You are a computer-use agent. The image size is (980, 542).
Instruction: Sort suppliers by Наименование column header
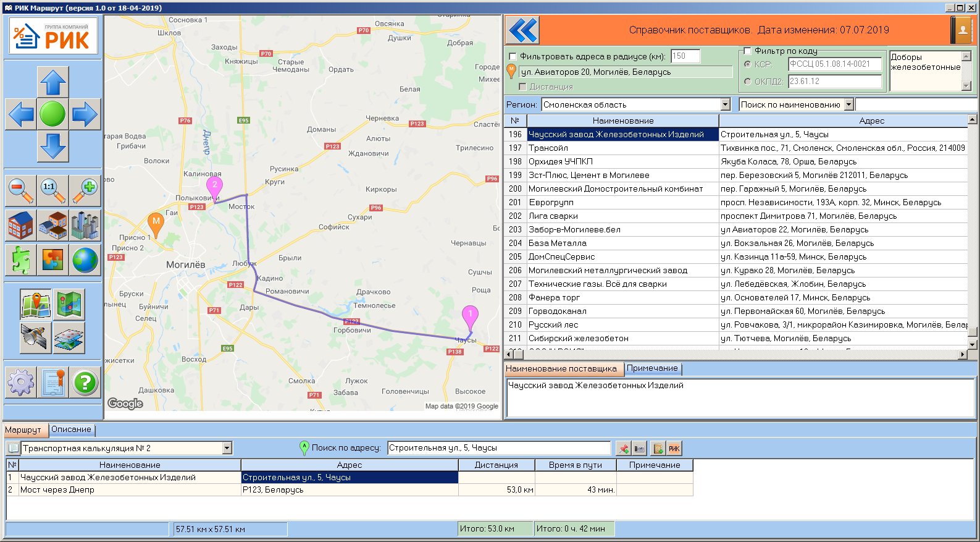point(623,121)
